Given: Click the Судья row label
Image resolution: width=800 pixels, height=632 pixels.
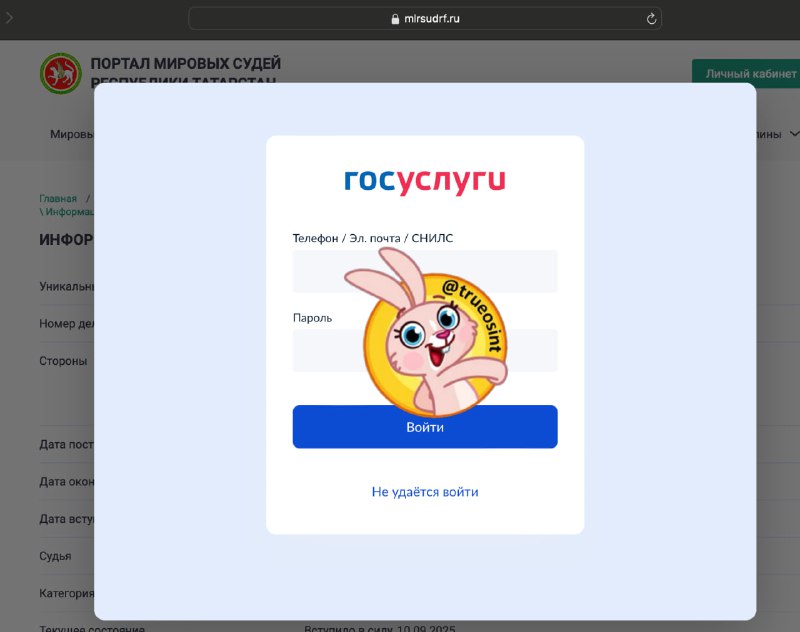Looking at the screenshot, I should [55, 556].
